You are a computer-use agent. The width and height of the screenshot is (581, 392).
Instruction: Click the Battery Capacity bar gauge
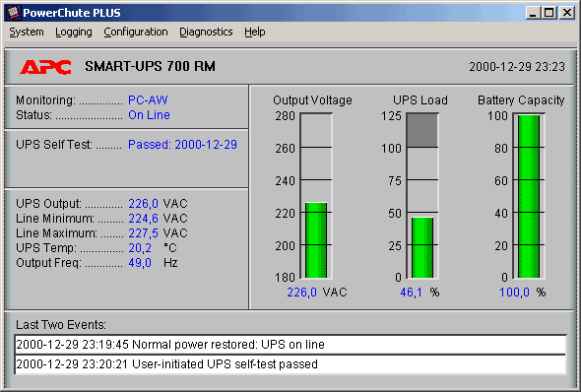click(x=529, y=196)
